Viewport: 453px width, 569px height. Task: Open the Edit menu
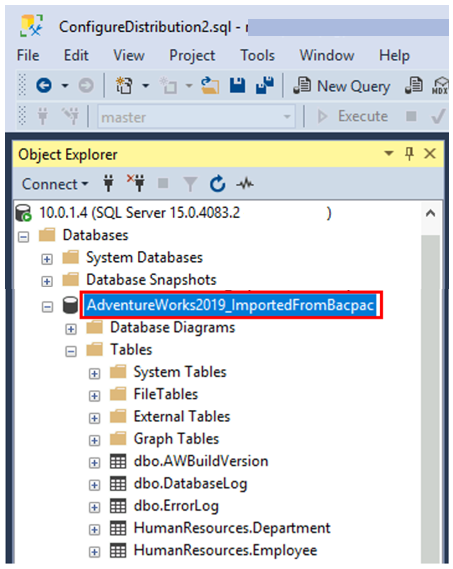coord(76,56)
